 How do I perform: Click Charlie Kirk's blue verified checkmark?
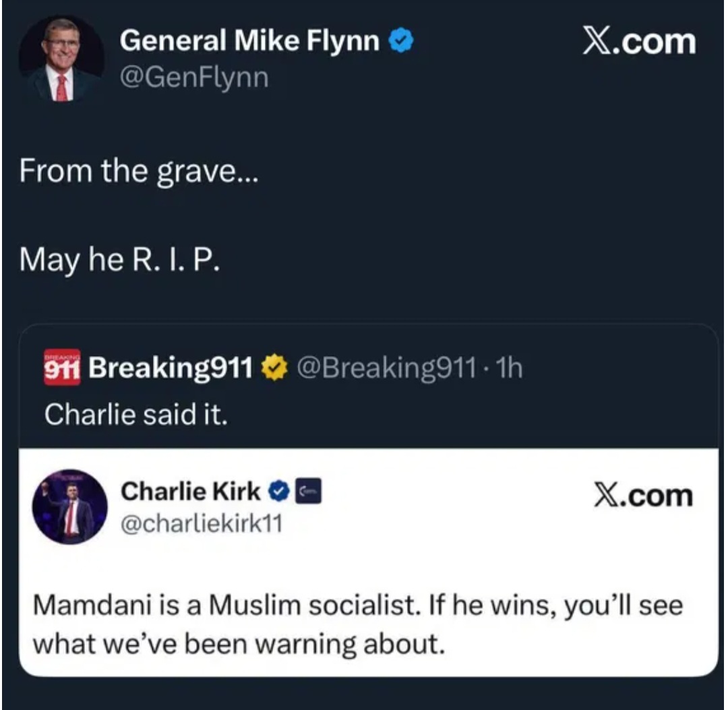(x=277, y=493)
